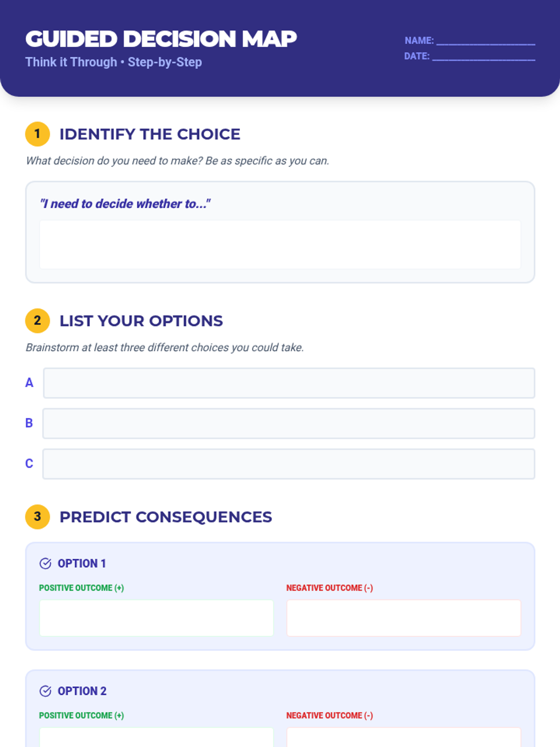Click the Identify the Choice heading
The image size is (560, 747).
point(150,134)
